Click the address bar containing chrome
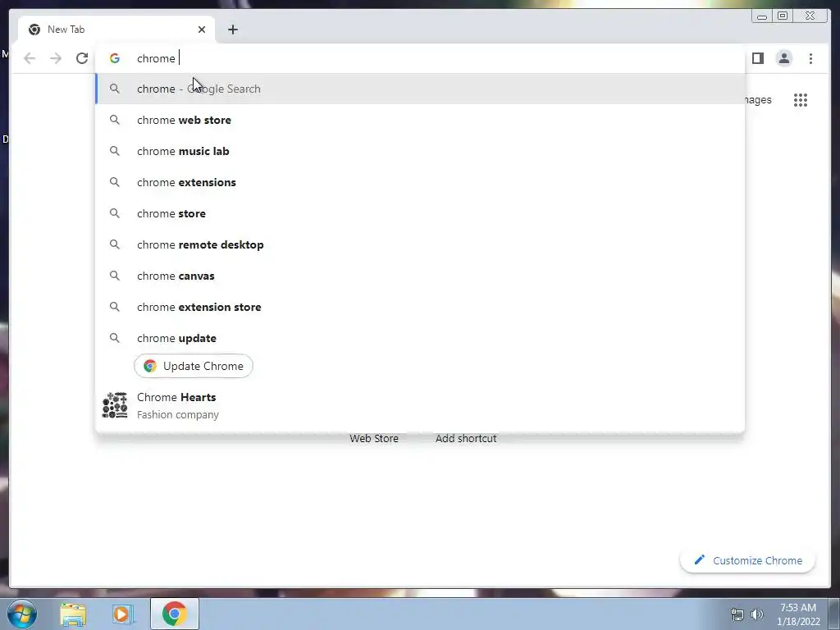 point(420,58)
